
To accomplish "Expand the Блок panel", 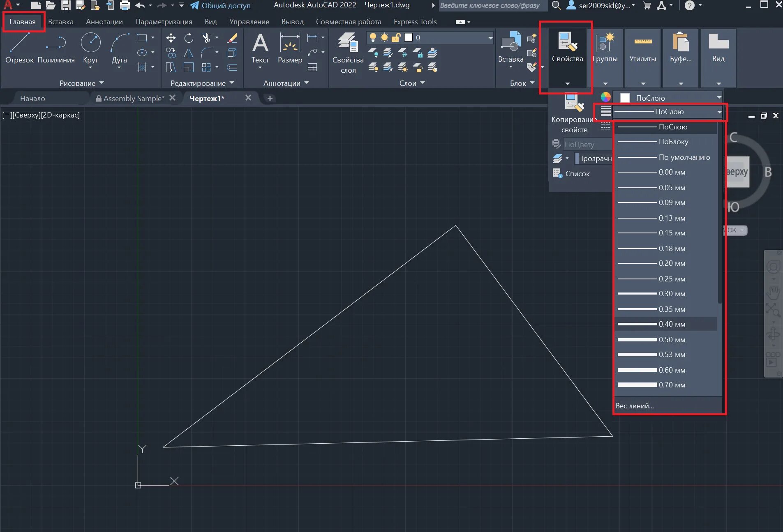I will click(x=522, y=83).
